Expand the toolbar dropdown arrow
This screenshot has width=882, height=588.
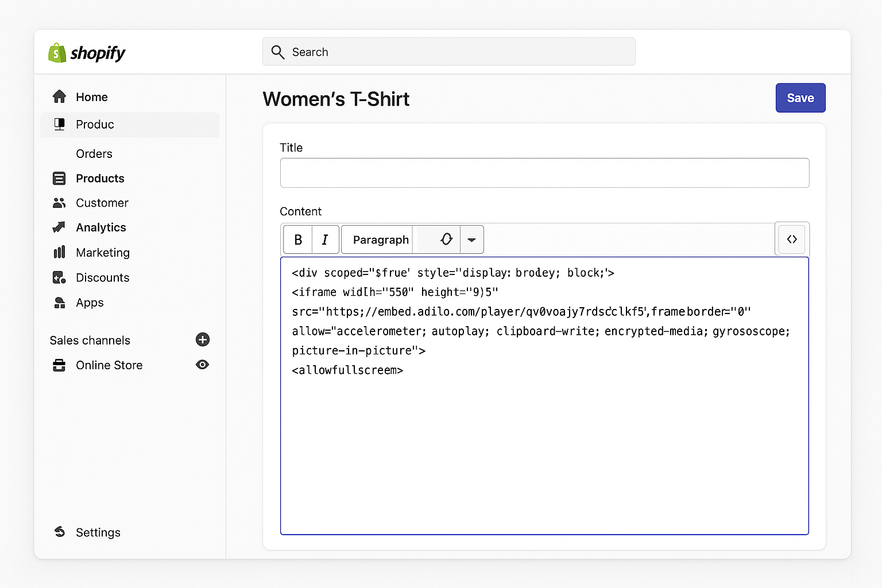[x=471, y=239]
